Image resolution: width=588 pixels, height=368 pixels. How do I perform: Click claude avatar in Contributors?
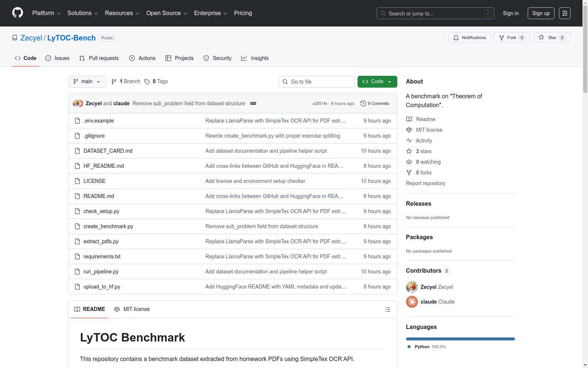(412, 302)
